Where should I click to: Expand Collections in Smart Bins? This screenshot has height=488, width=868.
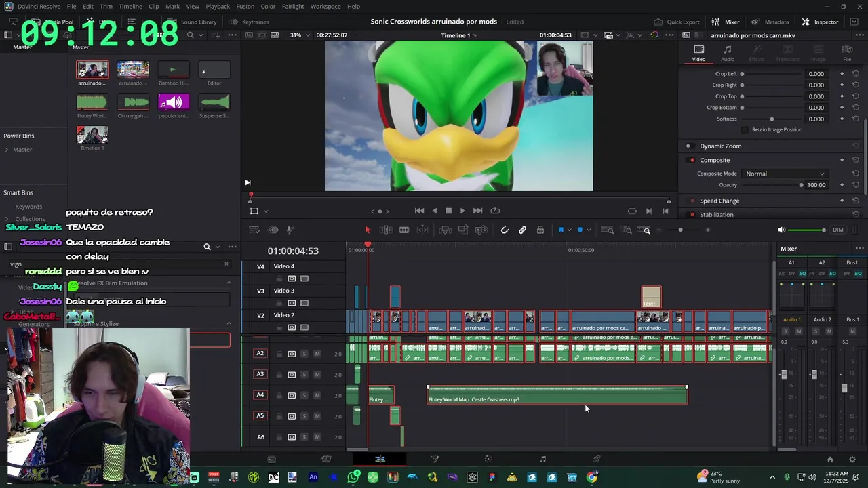click(x=7, y=219)
